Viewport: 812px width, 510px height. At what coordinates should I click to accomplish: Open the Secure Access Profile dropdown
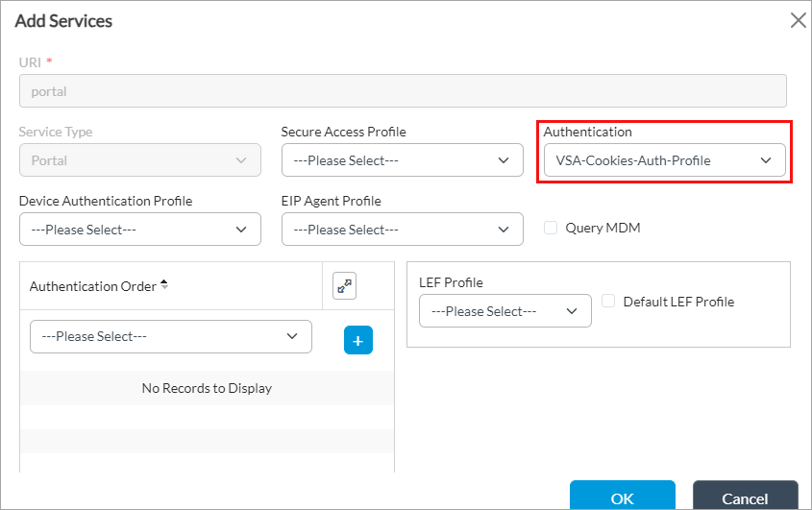[x=403, y=160]
